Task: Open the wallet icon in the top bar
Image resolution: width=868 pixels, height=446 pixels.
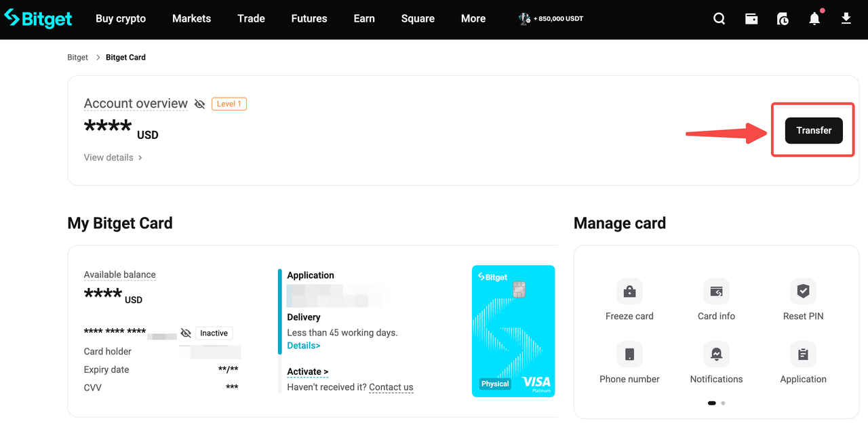Action: tap(751, 18)
